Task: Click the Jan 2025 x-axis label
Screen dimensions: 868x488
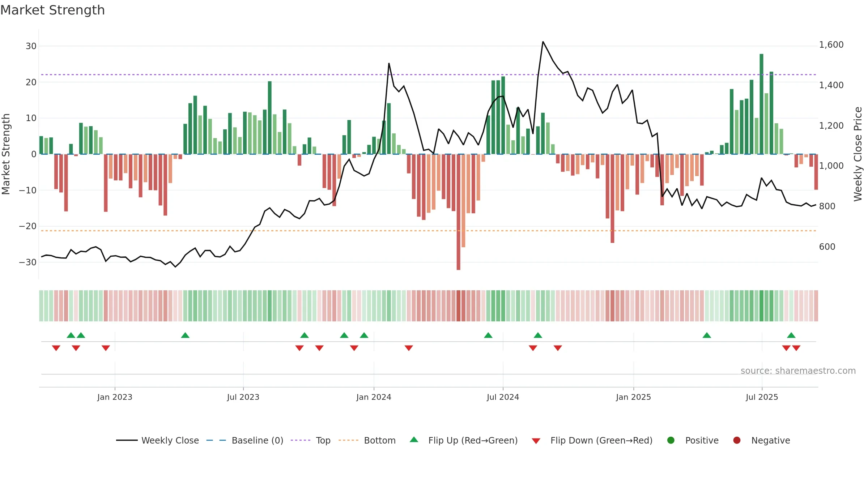Action: pos(633,397)
